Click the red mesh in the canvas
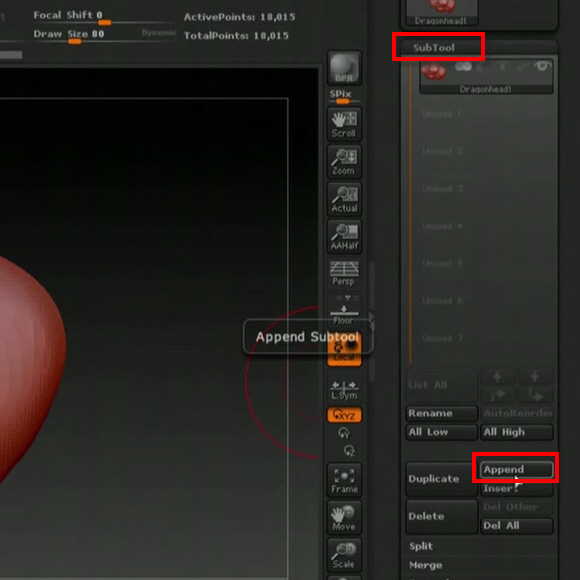 (30, 366)
